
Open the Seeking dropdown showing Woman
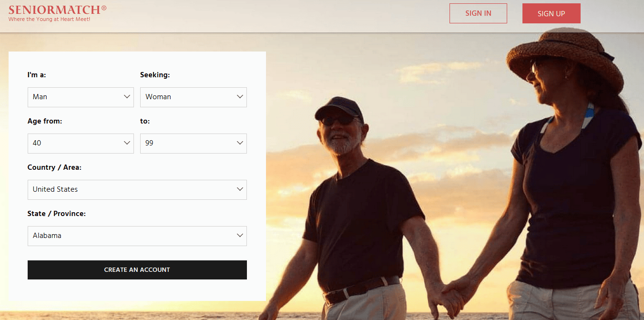194,97
